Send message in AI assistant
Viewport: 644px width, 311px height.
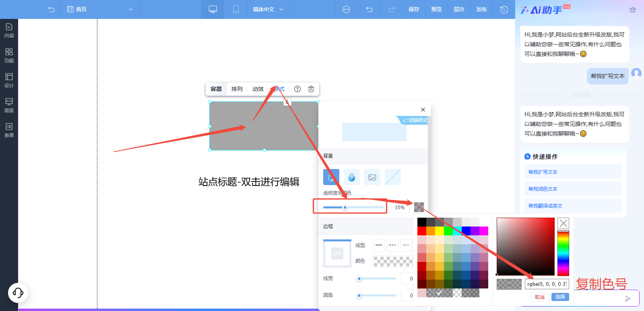628,299
